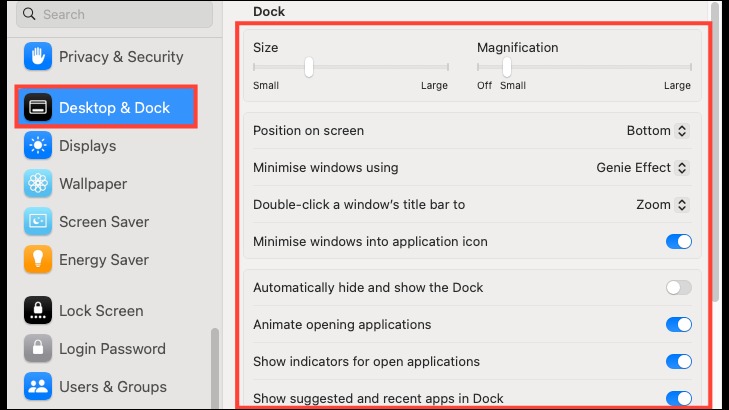Select the Desktop & Dock icon
The height and width of the screenshot is (410, 729).
coord(38,107)
